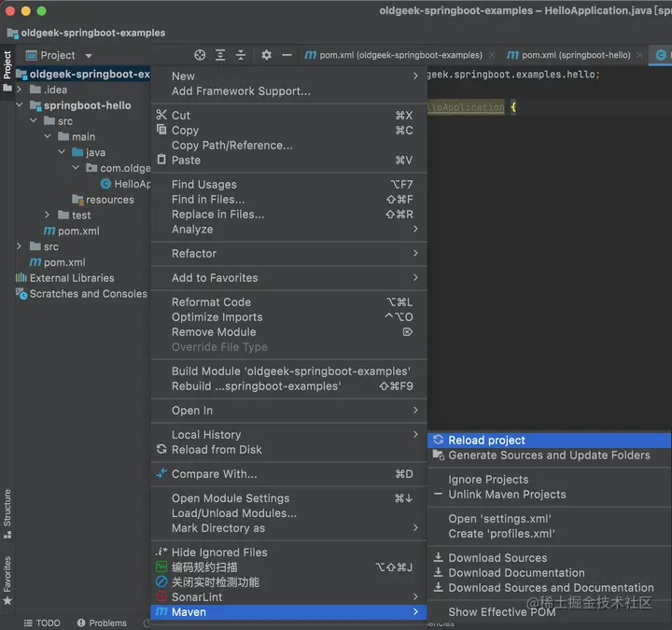Expand the root-level src folder
This screenshot has height=630, width=672.
tap(19, 246)
